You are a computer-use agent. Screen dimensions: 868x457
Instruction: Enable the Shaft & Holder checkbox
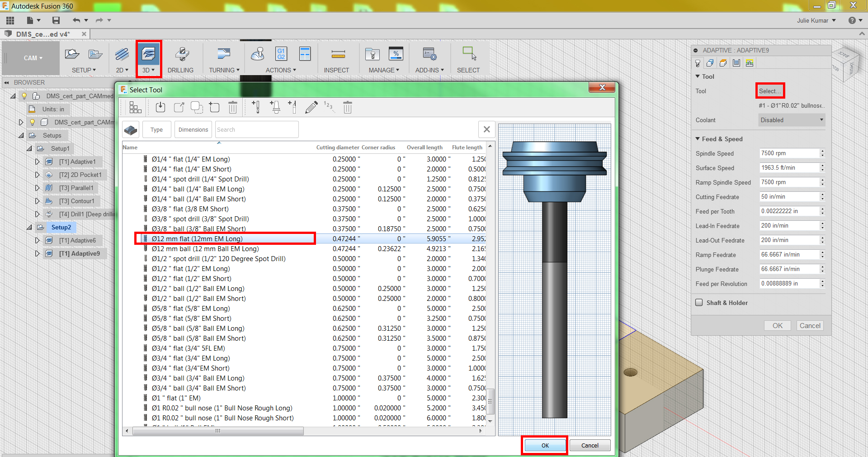pyautogui.click(x=699, y=303)
